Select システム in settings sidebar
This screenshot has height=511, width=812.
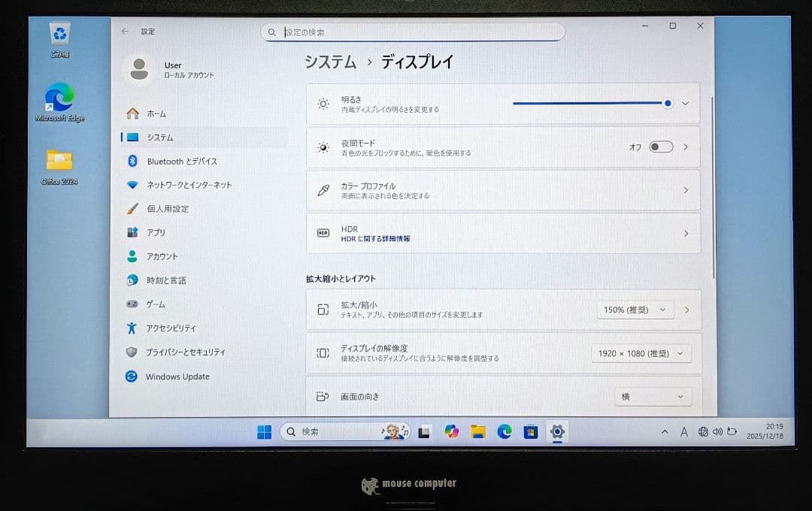pyautogui.click(x=204, y=138)
